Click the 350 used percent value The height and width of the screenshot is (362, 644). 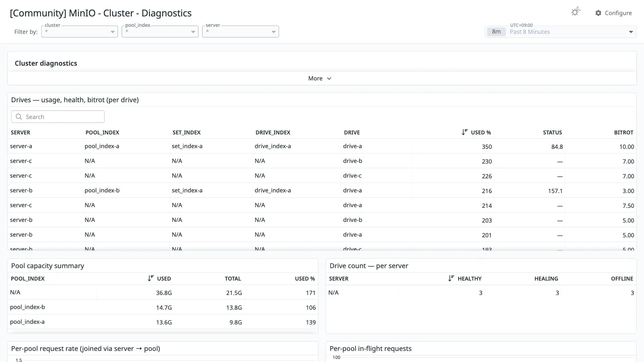(487, 147)
